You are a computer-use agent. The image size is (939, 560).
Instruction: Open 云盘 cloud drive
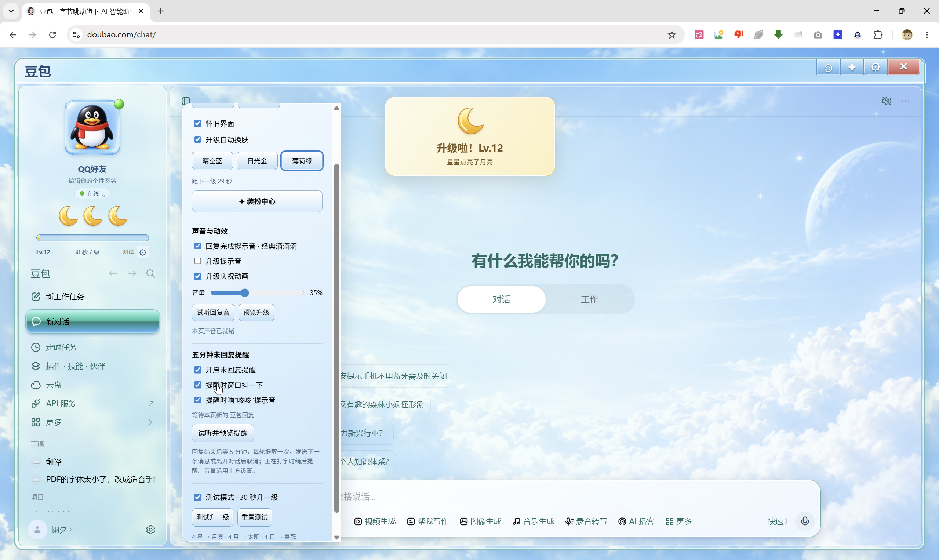92,385
